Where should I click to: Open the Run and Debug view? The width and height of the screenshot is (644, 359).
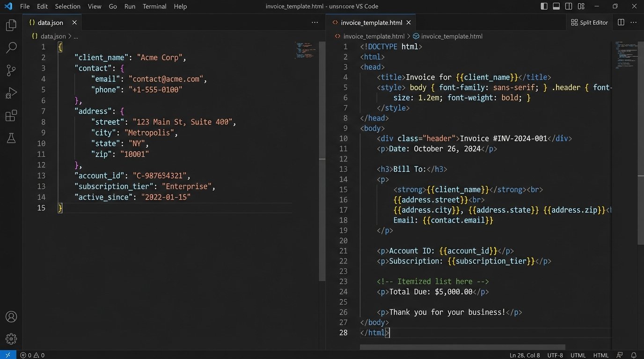click(x=11, y=93)
